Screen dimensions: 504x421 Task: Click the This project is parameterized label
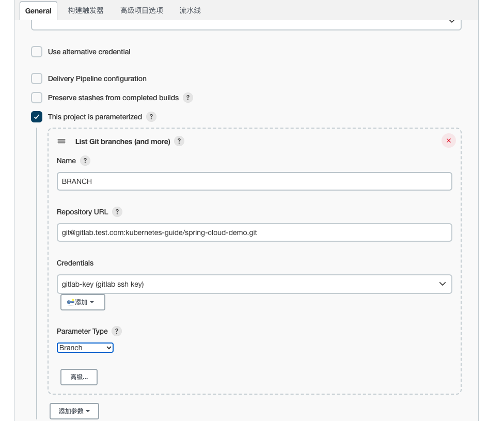click(95, 117)
